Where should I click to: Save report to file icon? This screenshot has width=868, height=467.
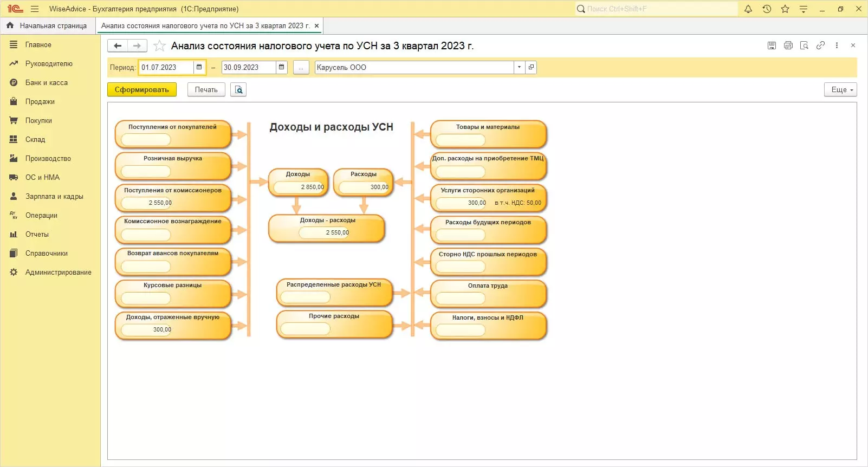coord(772,46)
